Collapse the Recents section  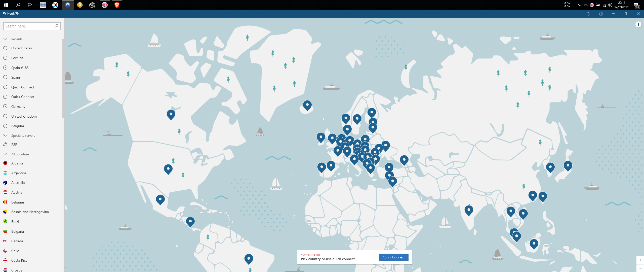coord(5,39)
